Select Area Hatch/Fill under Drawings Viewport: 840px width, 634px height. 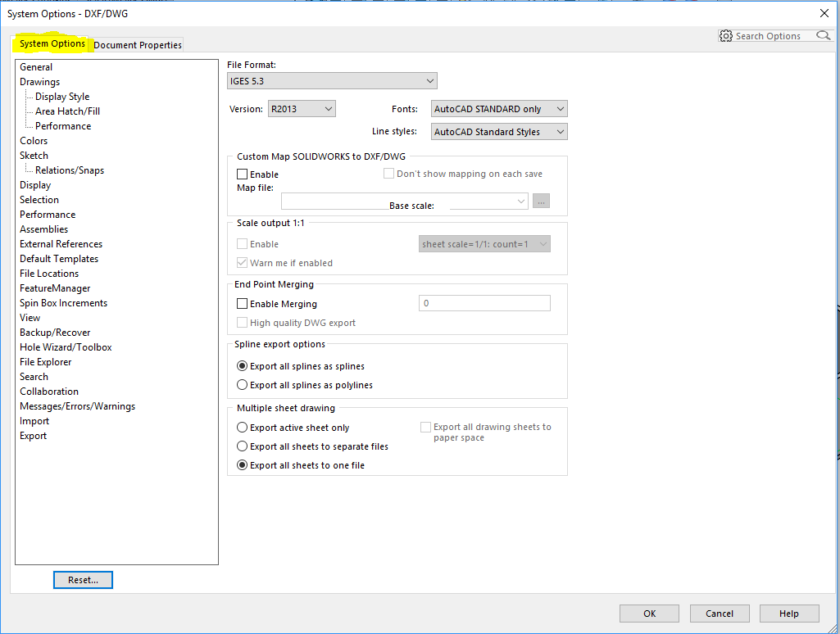click(67, 111)
